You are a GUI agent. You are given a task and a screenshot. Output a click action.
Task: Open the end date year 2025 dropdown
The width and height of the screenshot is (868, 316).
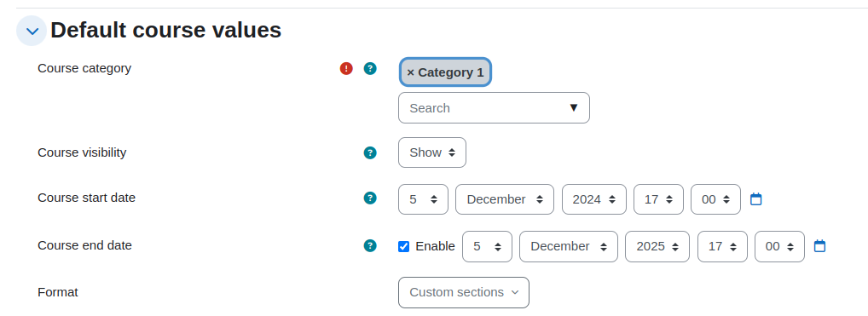click(x=657, y=246)
